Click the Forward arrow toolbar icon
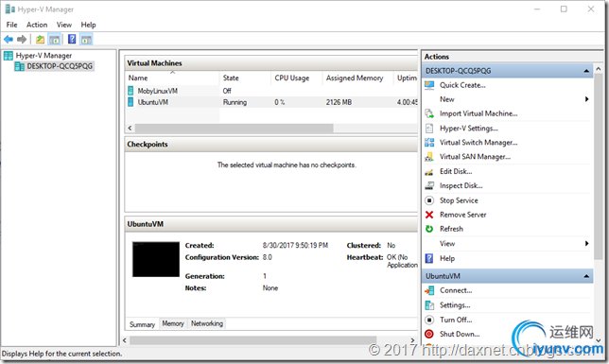The height and width of the screenshot is (364, 609). (22, 39)
